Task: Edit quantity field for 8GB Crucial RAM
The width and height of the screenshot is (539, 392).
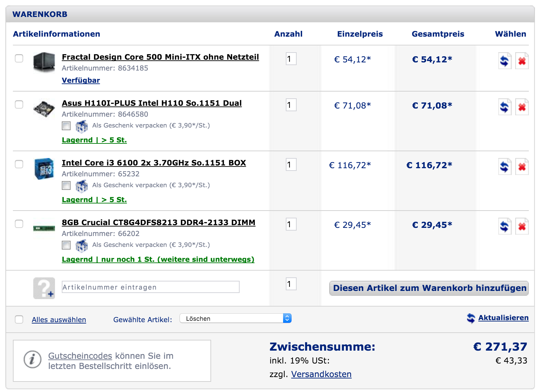Action: coord(291,224)
